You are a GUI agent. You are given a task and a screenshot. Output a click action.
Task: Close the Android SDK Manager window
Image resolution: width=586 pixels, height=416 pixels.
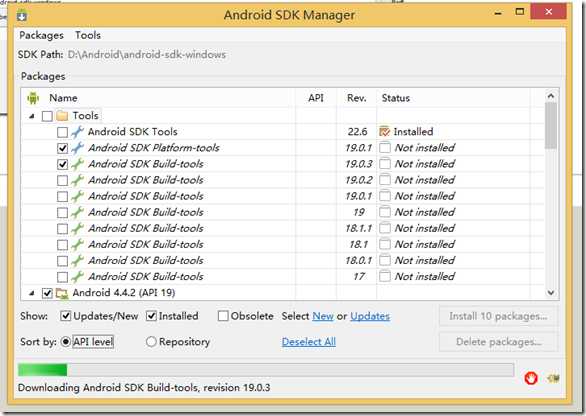coord(548,12)
